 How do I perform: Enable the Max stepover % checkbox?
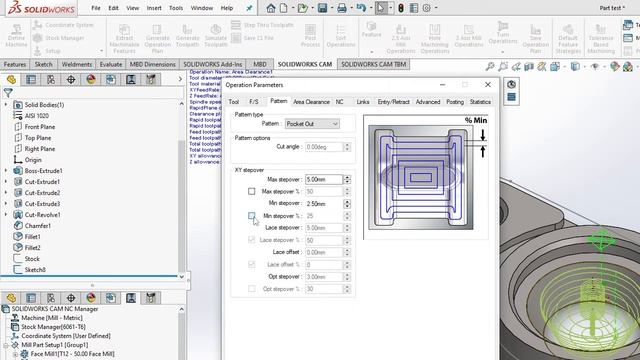tap(251, 191)
